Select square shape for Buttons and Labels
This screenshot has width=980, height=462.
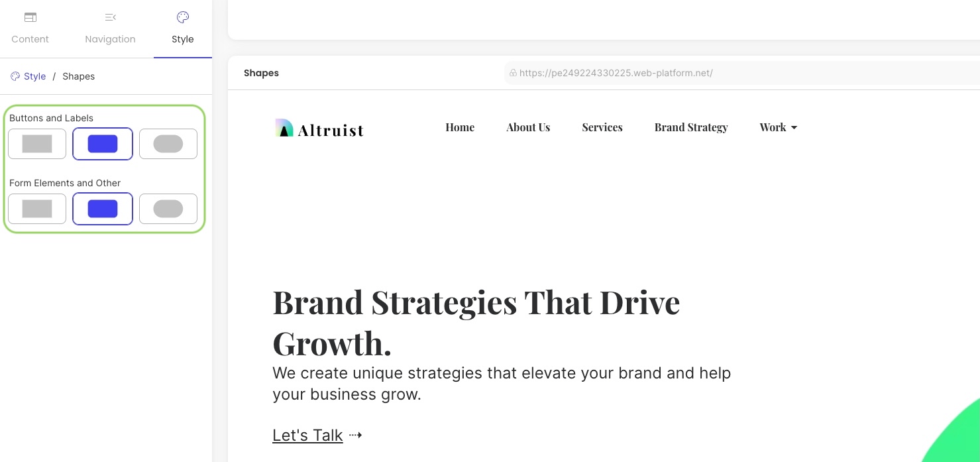(37, 144)
